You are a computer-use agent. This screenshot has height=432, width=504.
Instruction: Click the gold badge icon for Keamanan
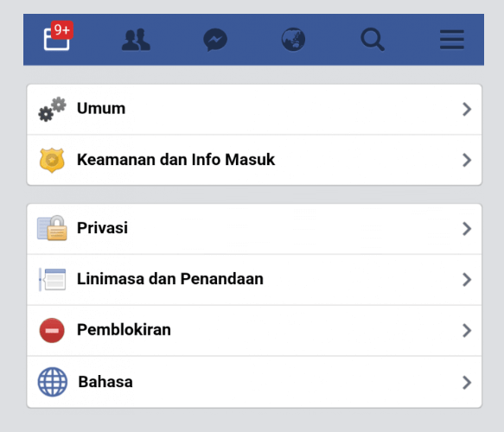pos(52,161)
